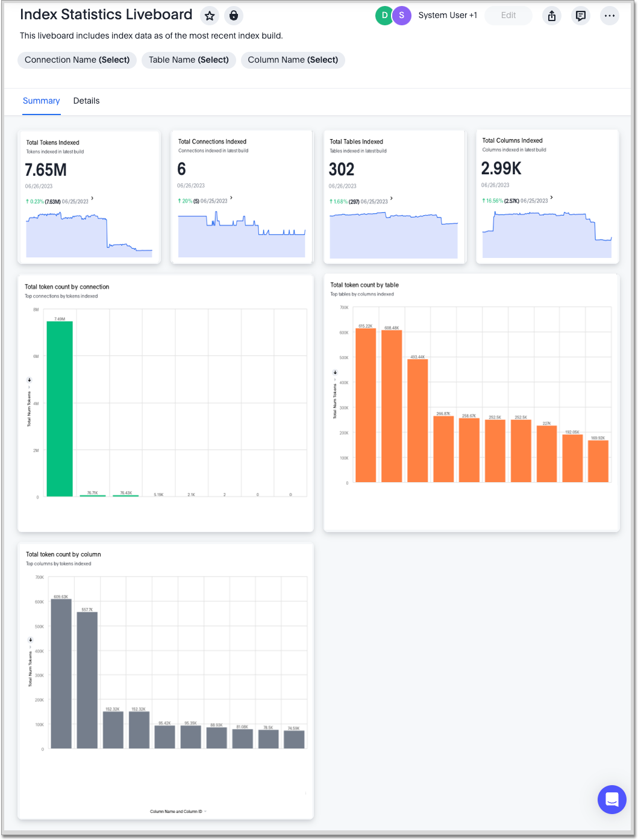The image size is (638, 840).
Task: Click the green 7.49M bar in the connection chart
Action: pos(59,410)
